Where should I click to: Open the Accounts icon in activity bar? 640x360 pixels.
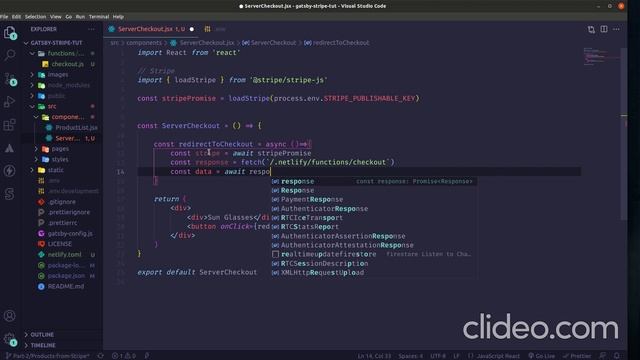click(10, 316)
